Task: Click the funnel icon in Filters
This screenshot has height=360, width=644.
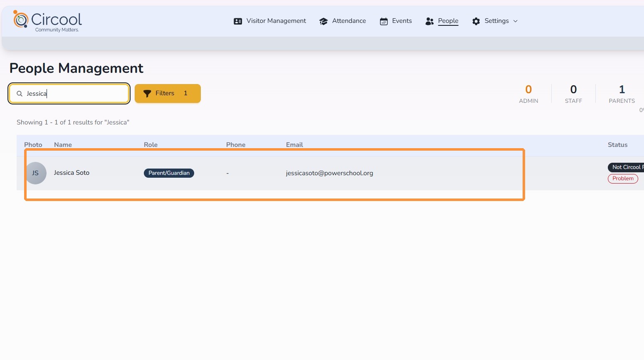Action: [x=147, y=94]
